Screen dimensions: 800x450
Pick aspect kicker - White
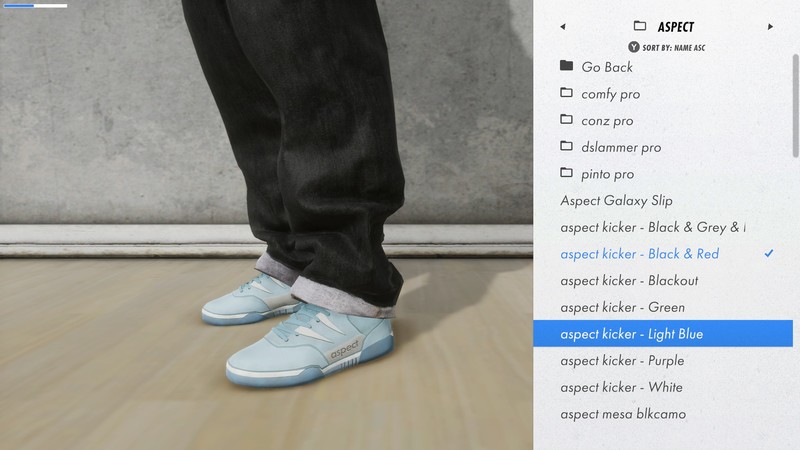point(621,387)
